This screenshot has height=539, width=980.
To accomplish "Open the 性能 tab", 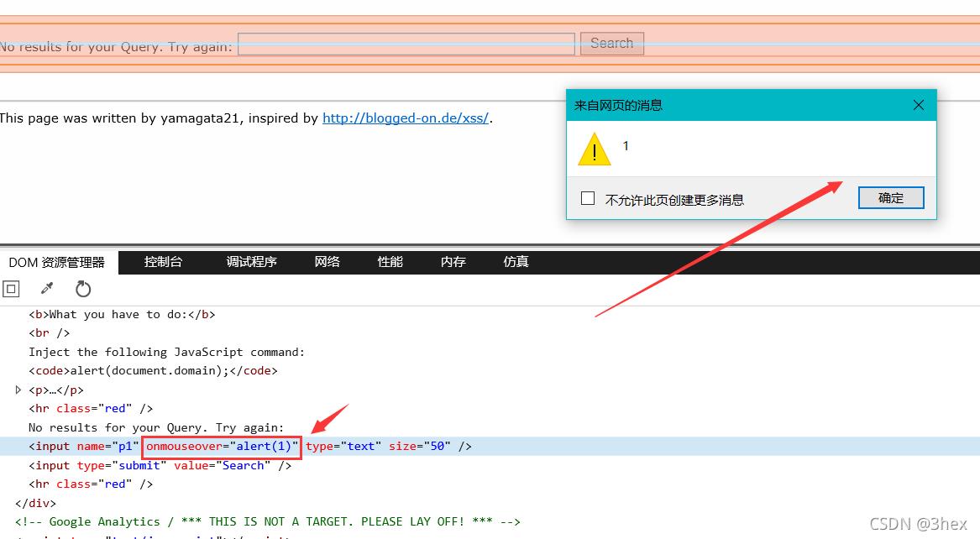I will (390, 262).
